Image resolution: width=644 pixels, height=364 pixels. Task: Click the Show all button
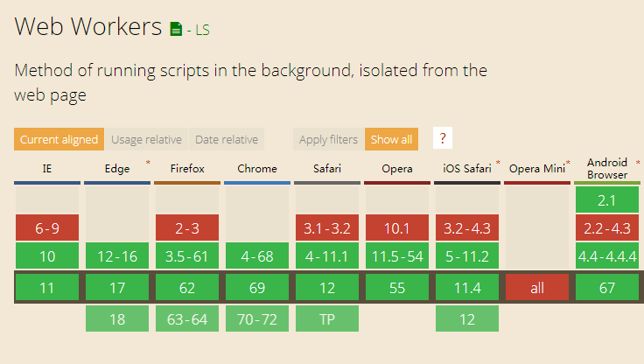point(391,139)
